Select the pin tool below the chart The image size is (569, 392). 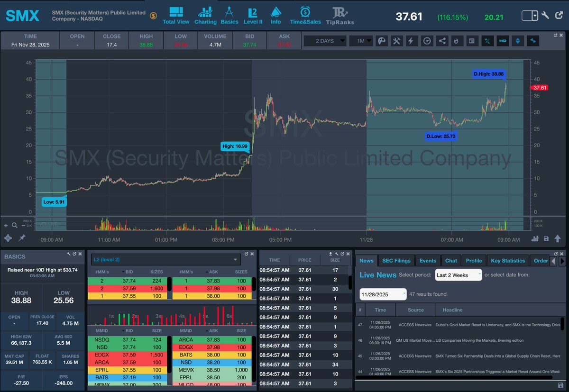click(21, 238)
